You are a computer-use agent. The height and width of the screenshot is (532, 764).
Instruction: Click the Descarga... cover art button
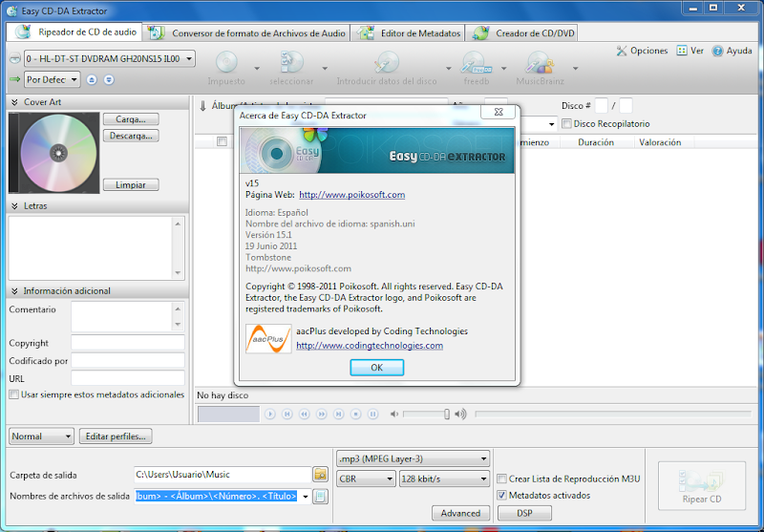[x=131, y=136]
